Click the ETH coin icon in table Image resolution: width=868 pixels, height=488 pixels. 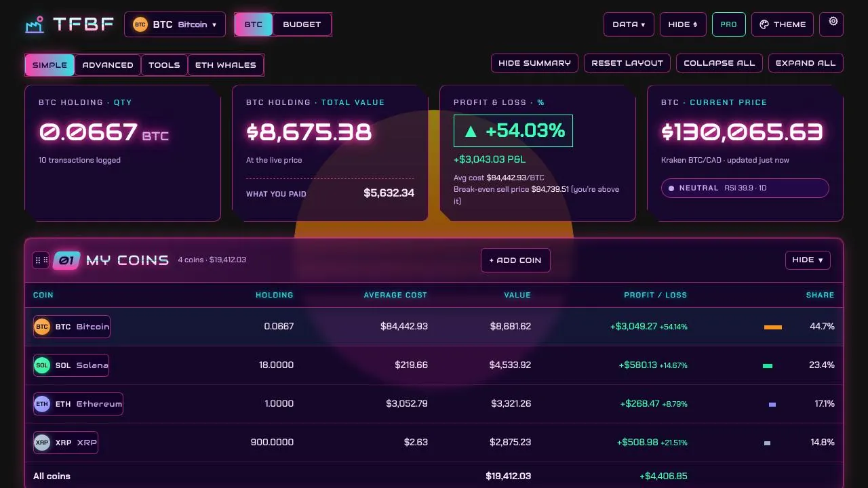pyautogui.click(x=42, y=404)
